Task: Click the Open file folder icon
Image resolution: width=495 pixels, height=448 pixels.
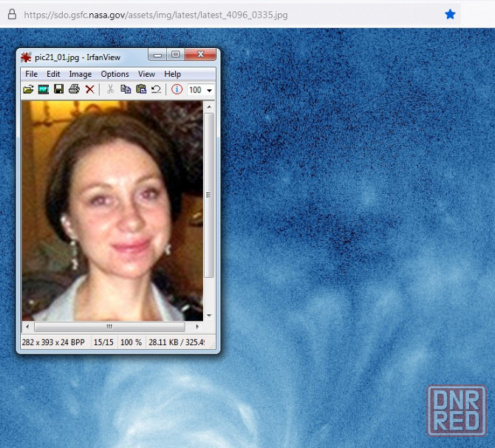Action: pos(28,89)
